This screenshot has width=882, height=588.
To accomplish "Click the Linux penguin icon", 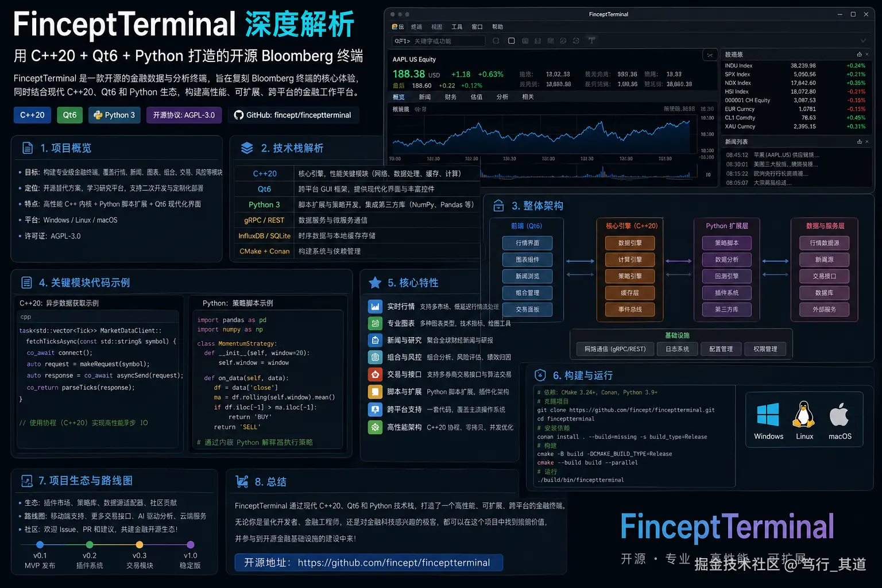I will [x=804, y=414].
